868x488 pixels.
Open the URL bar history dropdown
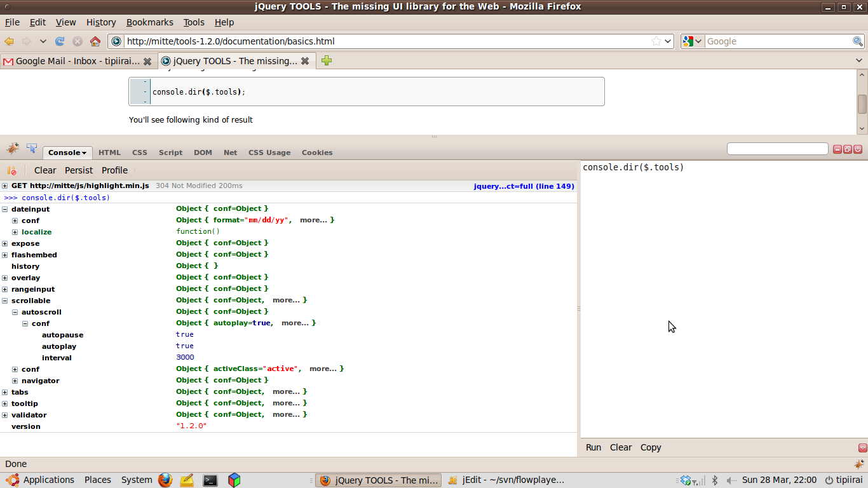click(x=668, y=41)
